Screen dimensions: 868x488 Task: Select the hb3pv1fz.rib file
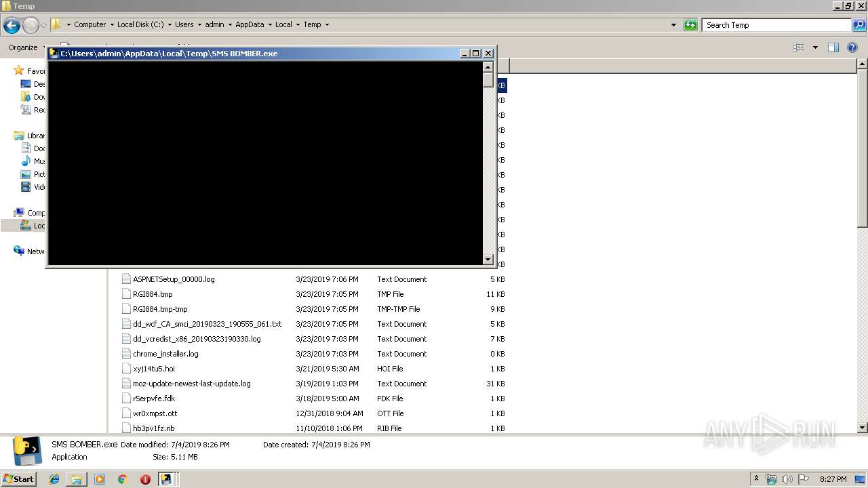[x=154, y=428]
